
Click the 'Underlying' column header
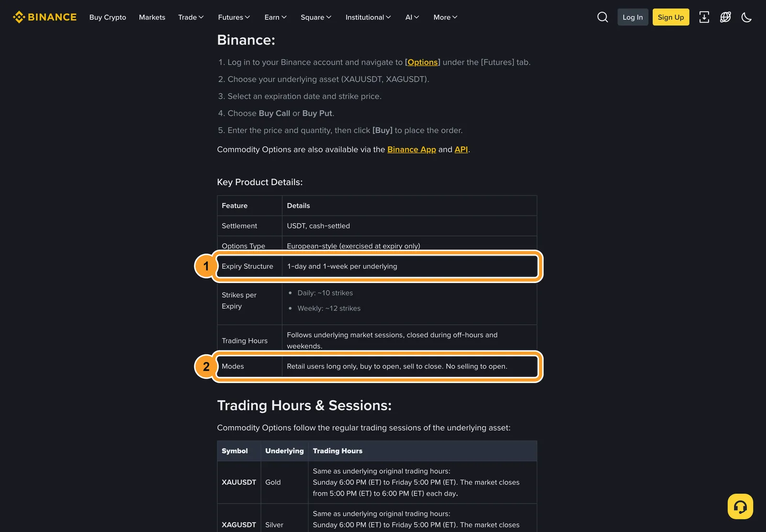click(x=284, y=451)
